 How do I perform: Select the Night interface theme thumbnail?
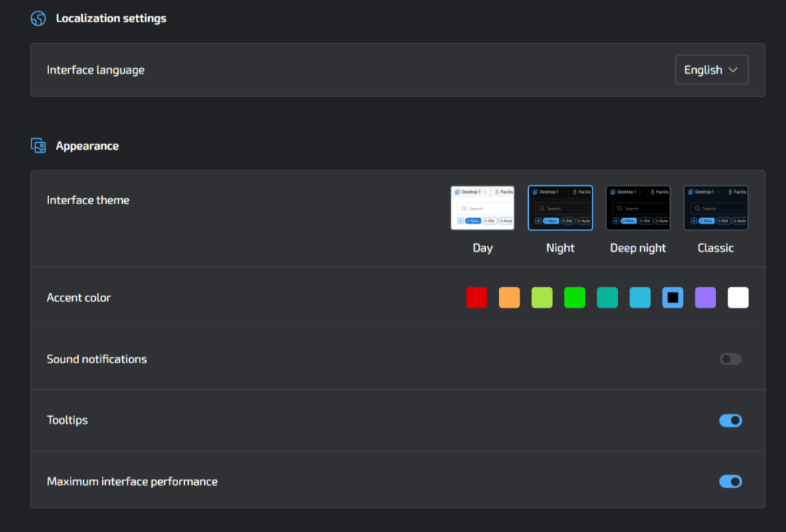point(560,208)
